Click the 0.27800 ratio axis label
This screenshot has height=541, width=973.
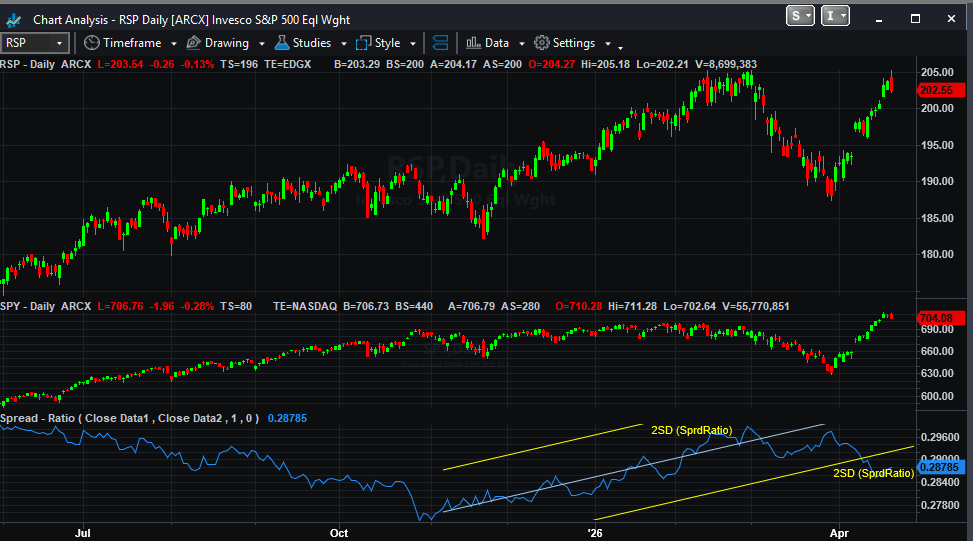click(939, 505)
